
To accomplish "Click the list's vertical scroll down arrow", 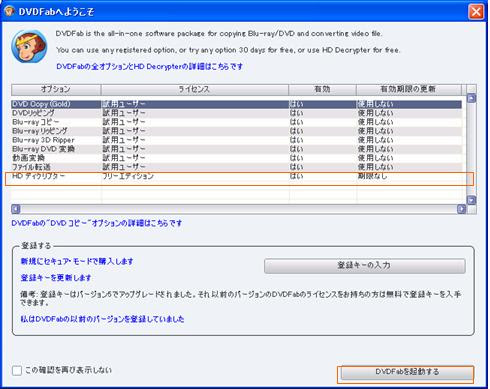I will coord(471,200).
